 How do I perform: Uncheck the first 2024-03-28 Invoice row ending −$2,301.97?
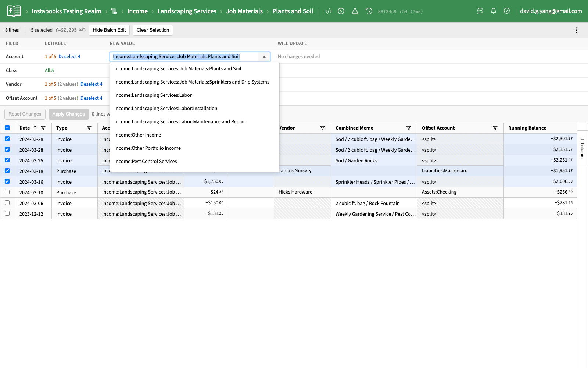[7, 139]
